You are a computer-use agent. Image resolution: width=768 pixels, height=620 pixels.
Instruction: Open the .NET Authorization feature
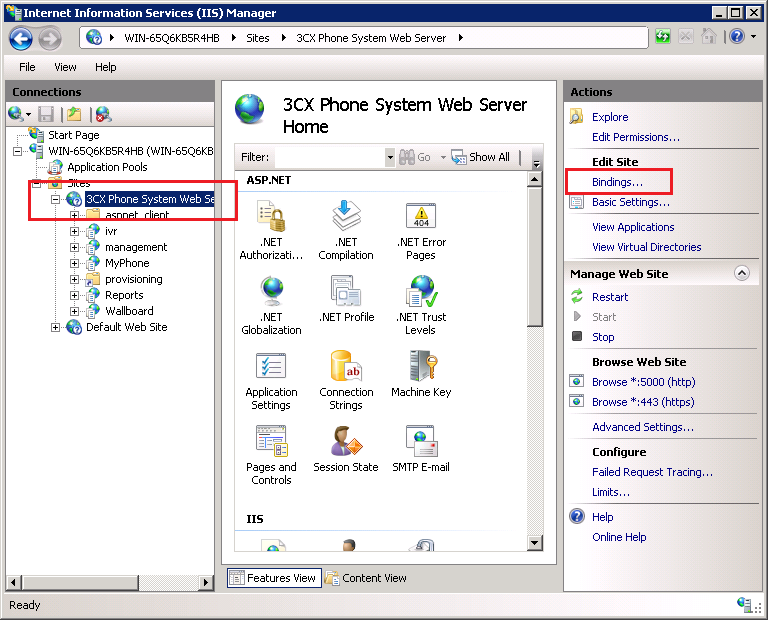[271, 230]
